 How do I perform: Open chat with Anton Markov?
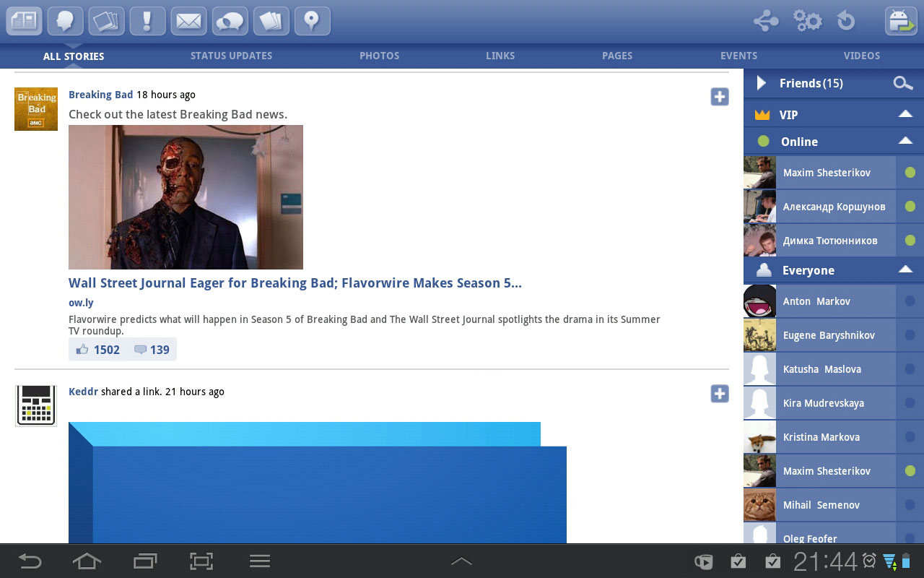(834, 301)
